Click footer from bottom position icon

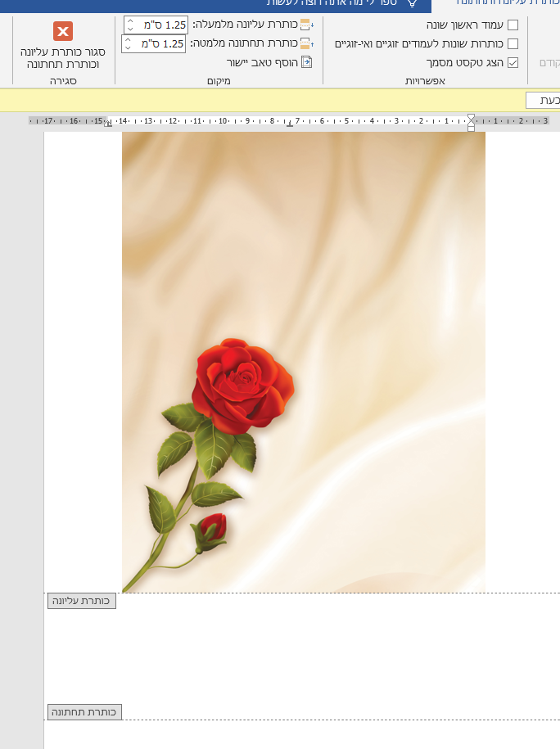pos(307,43)
